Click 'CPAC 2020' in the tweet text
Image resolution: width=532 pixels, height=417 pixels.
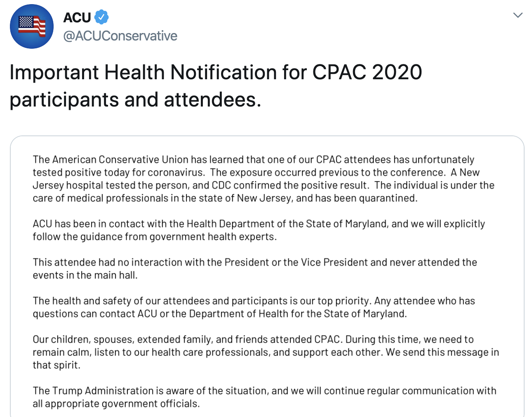pyautogui.click(x=367, y=72)
